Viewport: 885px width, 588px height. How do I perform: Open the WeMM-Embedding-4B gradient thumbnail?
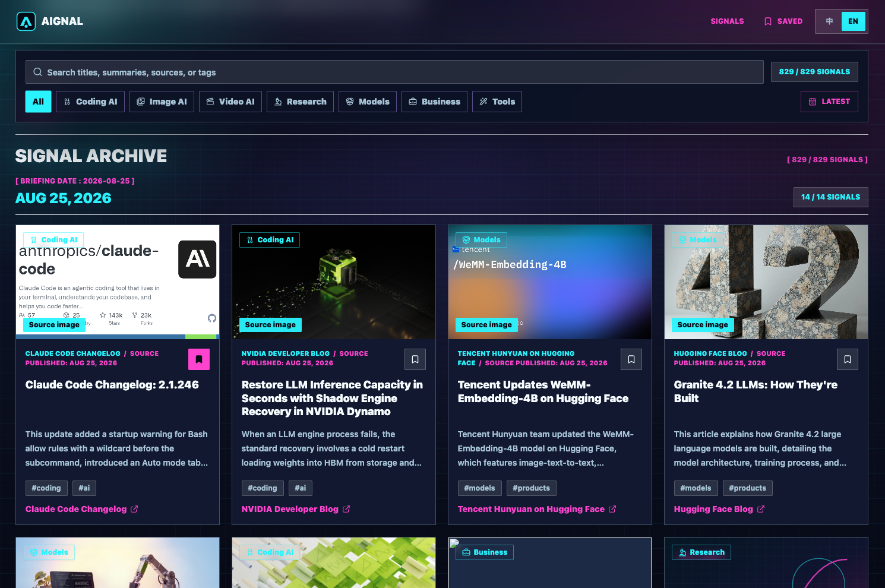pos(550,282)
